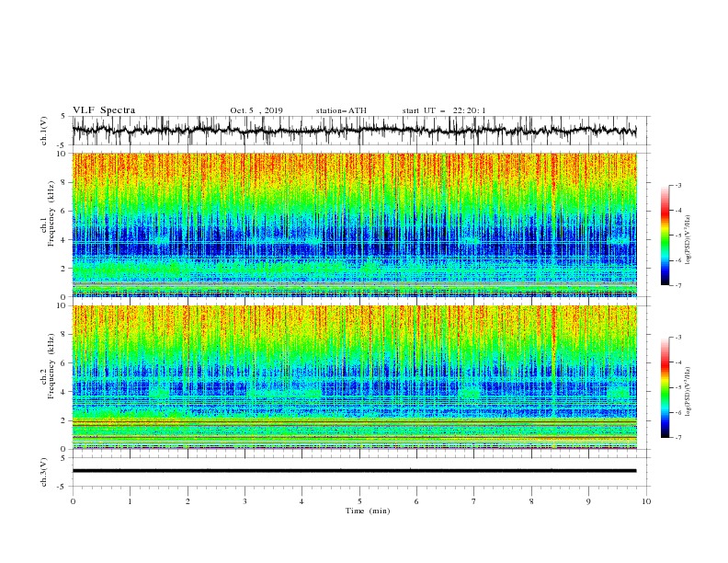Click the 2 kHz tick on ch.2 frequency axis
728x563 pixels.
pos(64,420)
